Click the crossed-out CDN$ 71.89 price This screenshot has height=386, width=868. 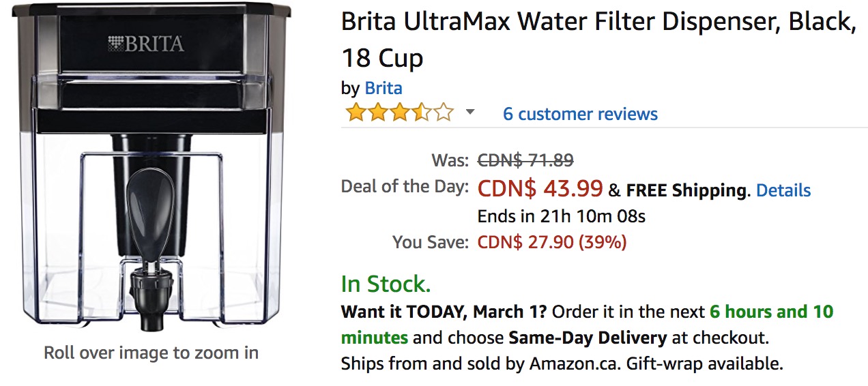point(525,160)
